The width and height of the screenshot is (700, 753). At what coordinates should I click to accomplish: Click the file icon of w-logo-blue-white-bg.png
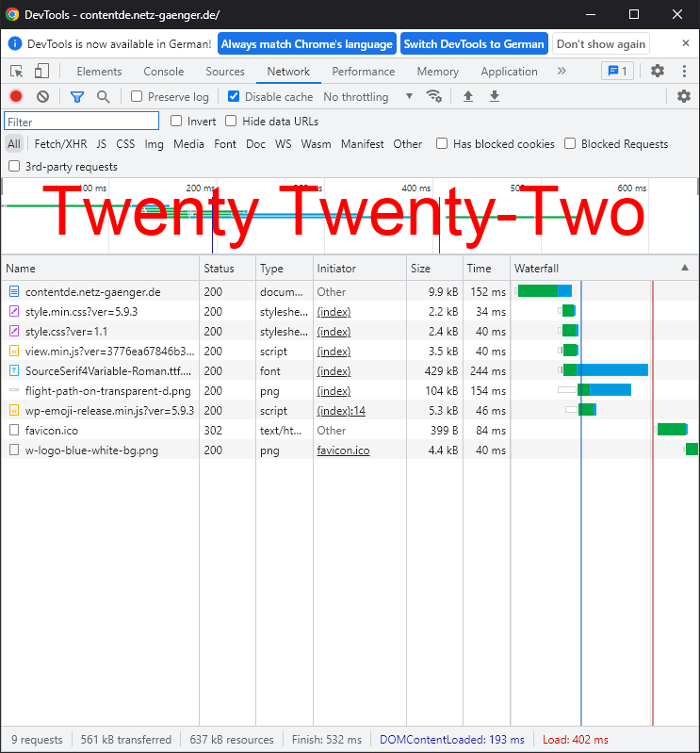[x=14, y=450]
